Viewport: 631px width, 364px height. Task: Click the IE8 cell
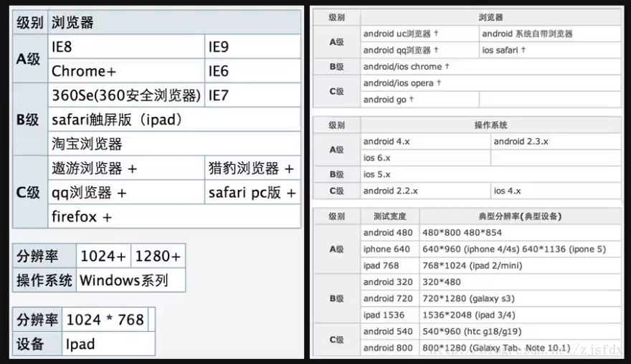coord(126,47)
